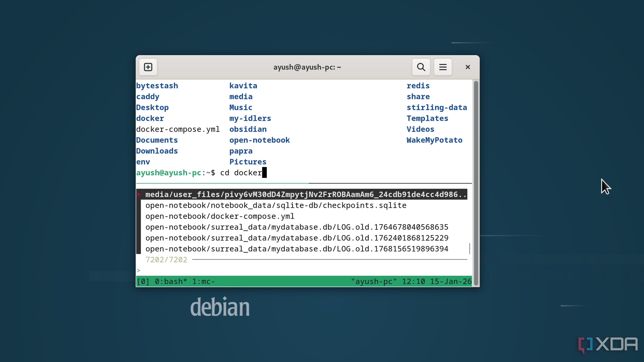
Task: Click the window title ayush@ayush-pc: ~
Action: coord(307,67)
